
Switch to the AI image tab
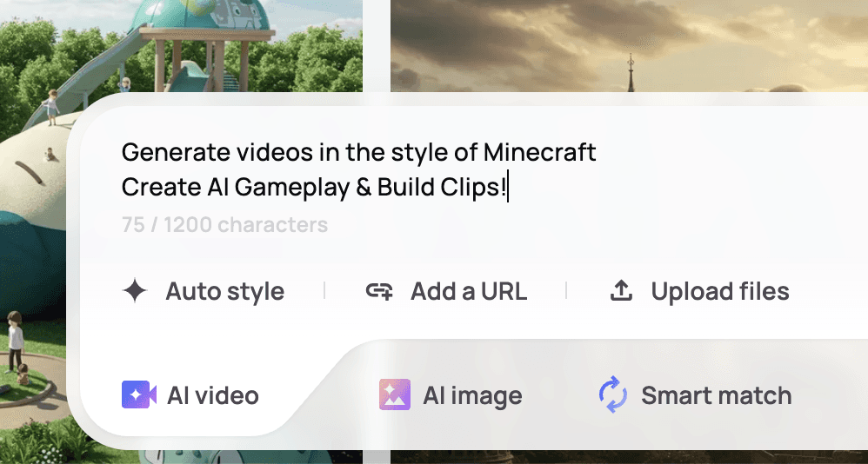(x=450, y=395)
